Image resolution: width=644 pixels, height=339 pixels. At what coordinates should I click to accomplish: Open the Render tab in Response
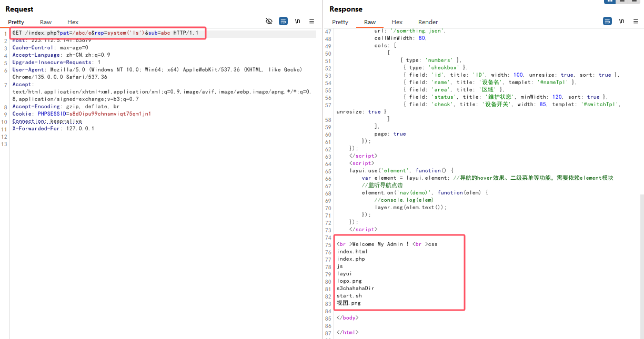[x=428, y=22]
